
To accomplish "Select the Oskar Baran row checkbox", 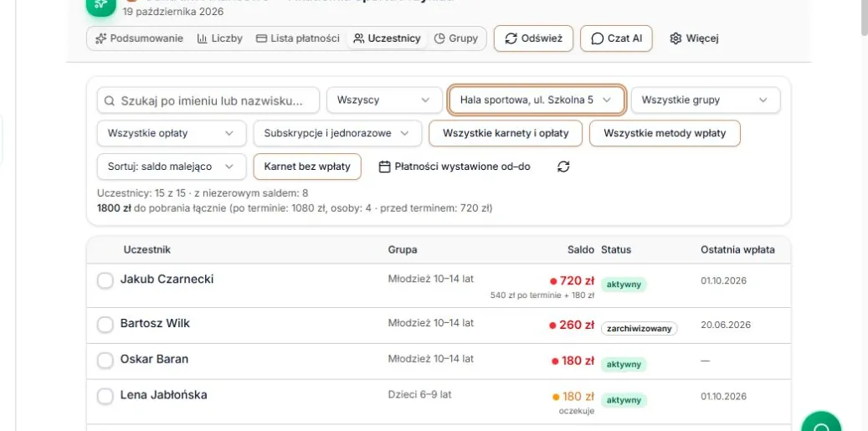I will (105, 361).
